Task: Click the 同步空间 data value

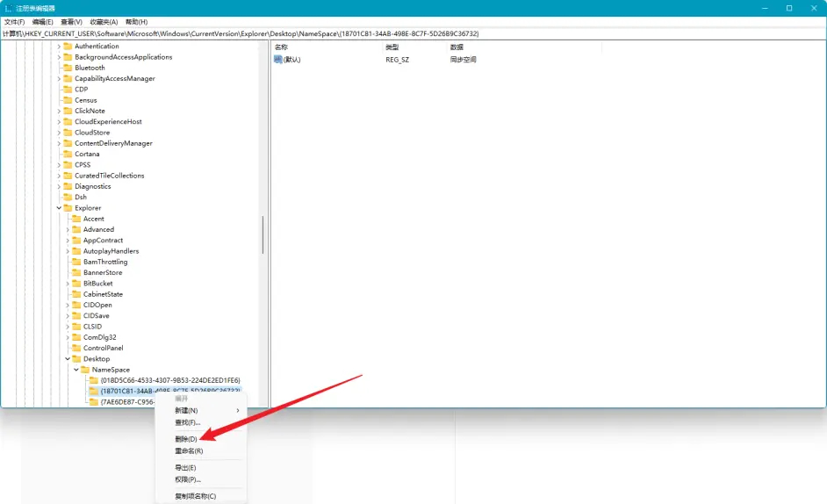Action: 463,60
